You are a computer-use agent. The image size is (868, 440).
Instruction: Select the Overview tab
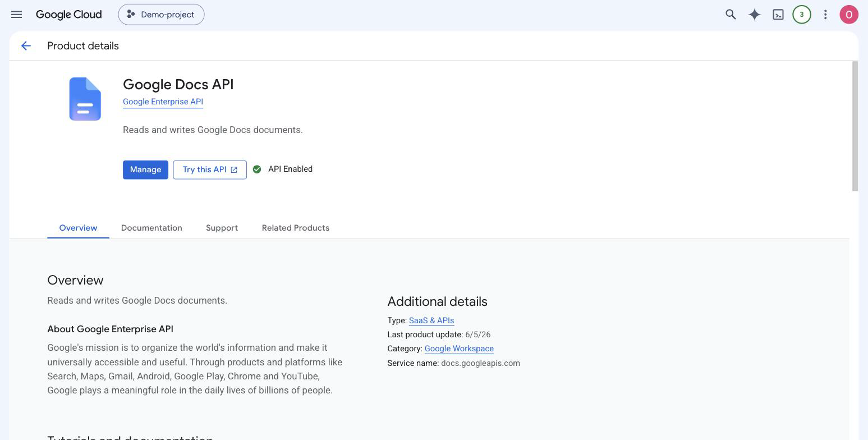pos(78,228)
